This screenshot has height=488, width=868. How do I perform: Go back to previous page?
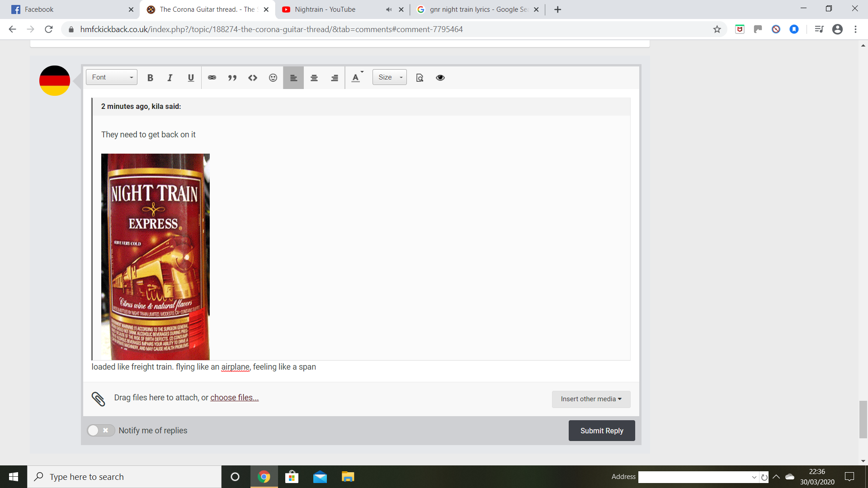click(12, 29)
